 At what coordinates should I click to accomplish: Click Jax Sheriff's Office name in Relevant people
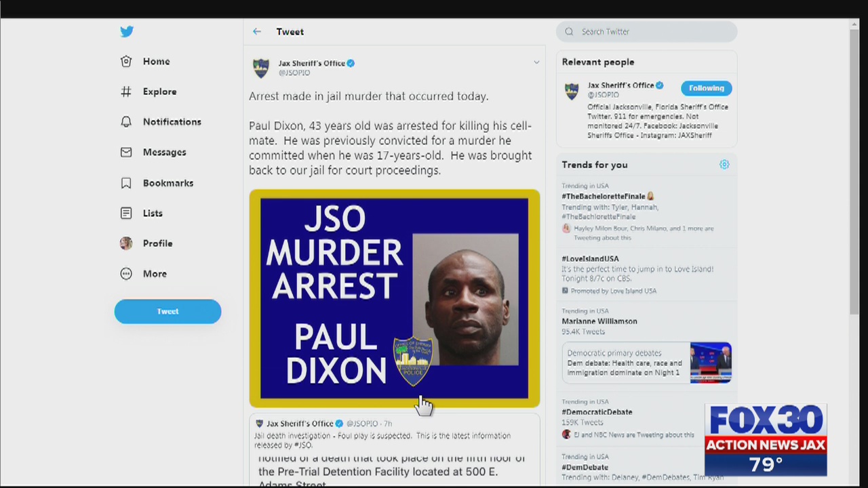(621, 85)
